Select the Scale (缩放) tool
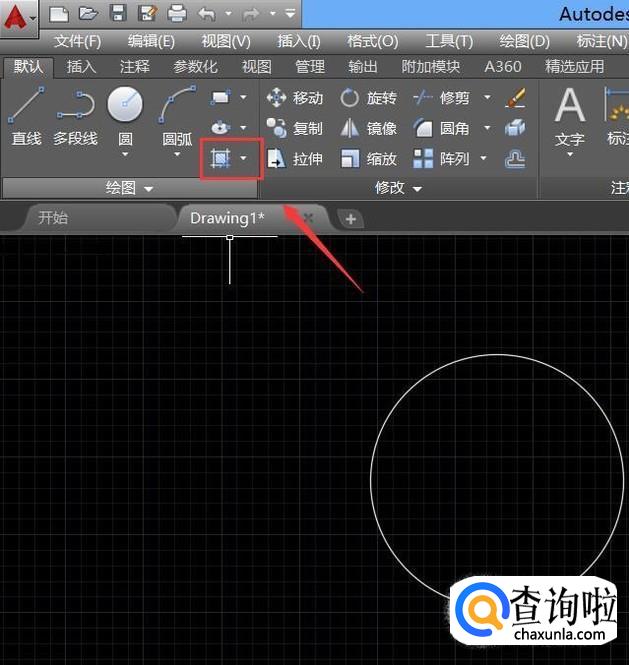Screen dimensions: 629x665 coord(368,159)
